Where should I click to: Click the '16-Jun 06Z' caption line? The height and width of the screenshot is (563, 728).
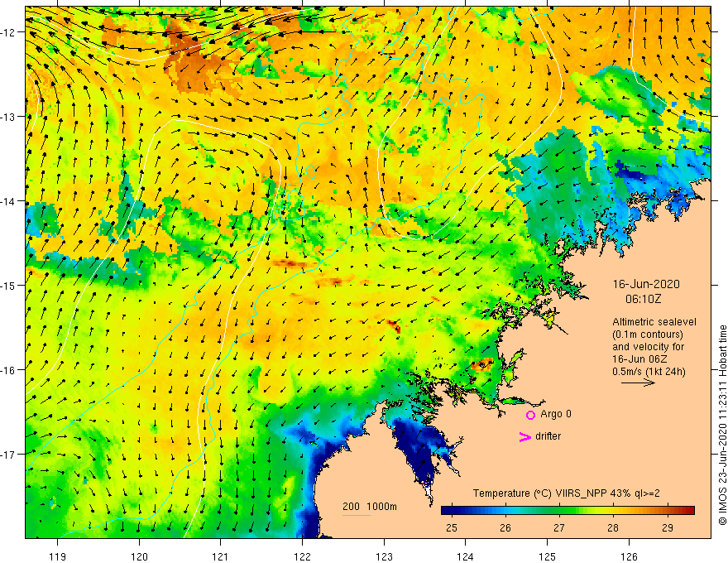pyautogui.click(x=639, y=359)
